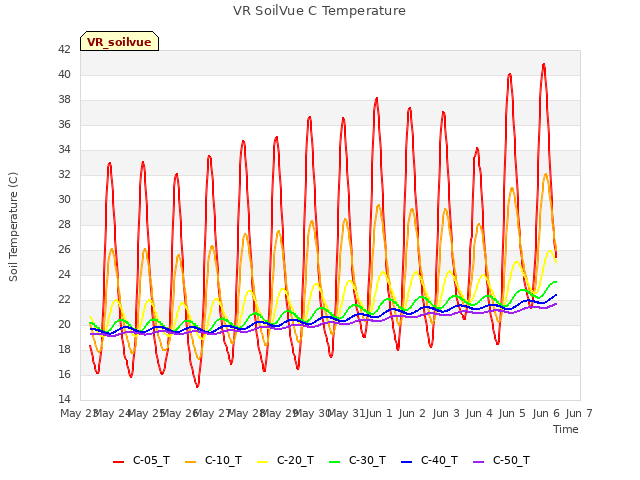Image resolution: width=640 pixels, height=480 pixels.
Task: Click the Jun 5 date tick label
Action: pos(512,413)
